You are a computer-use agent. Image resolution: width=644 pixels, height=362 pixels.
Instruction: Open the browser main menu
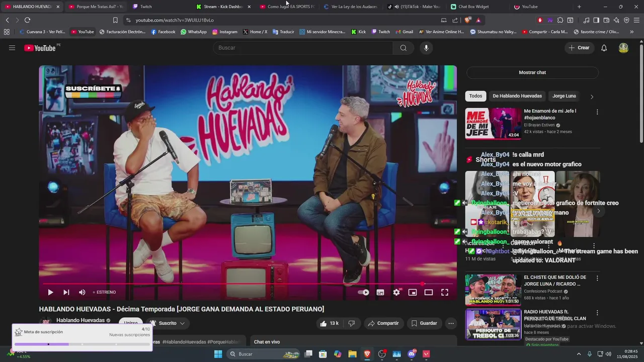coord(636,20)
